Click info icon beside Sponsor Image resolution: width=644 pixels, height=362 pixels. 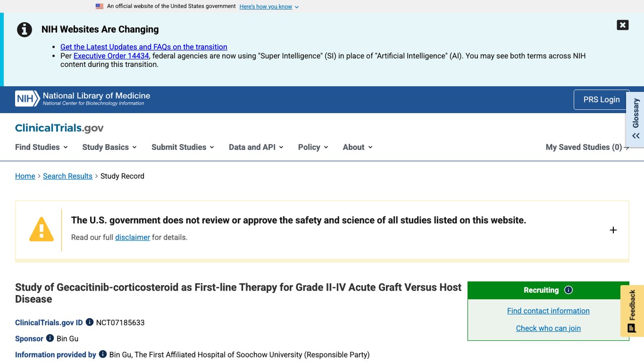tap(50, 338)
